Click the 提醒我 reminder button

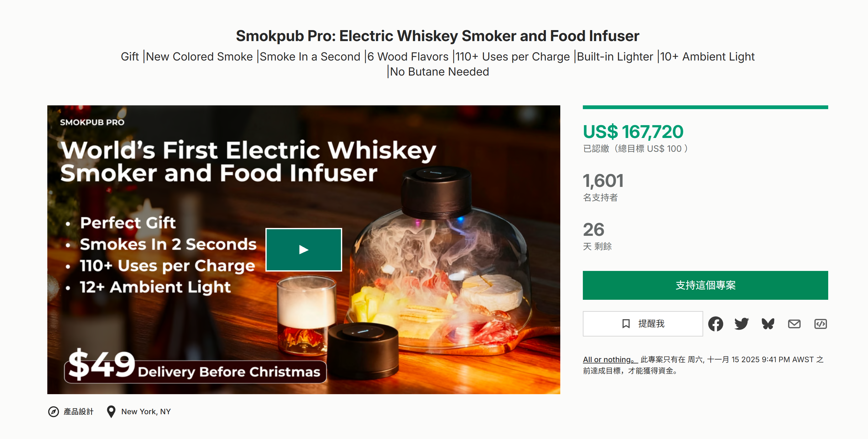click(x=643, y=324)
